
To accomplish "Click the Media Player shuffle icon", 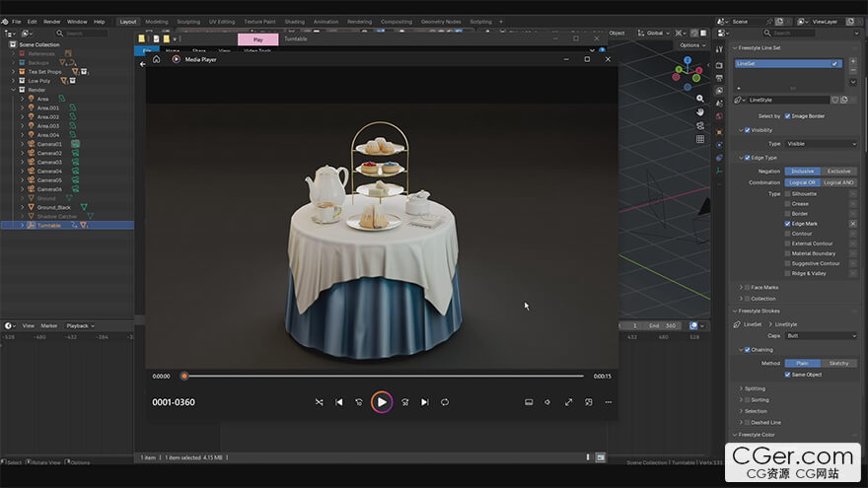I will 319,402.
